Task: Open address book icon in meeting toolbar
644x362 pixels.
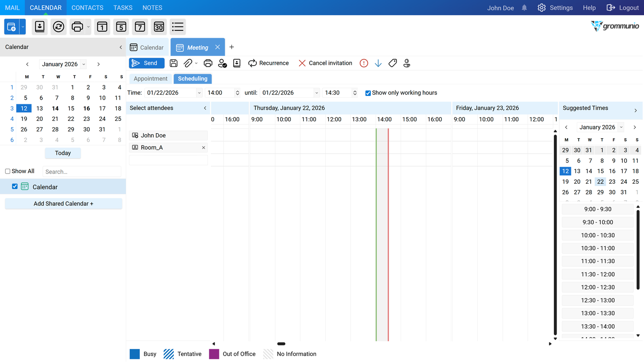Action: pyautogui.click(x=237, y=63)
